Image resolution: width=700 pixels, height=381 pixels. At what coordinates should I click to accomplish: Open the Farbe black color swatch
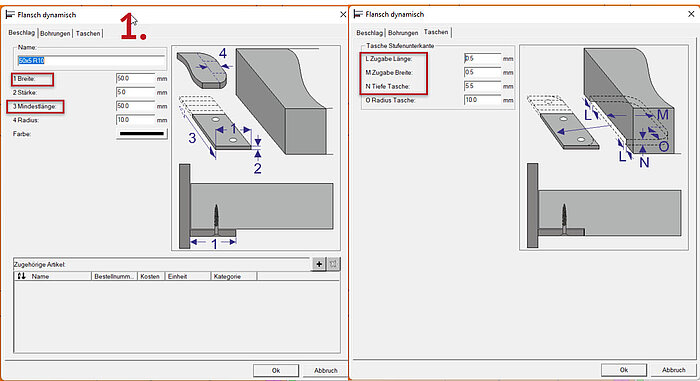(x=142, y=134)
